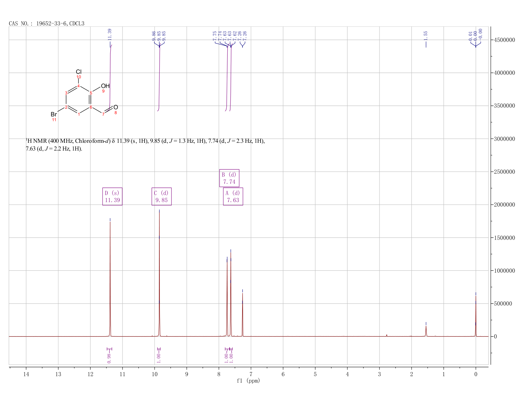
Task: Click the CAS NO.: 19652-33-6 title text
Action: tap(46, 24)
